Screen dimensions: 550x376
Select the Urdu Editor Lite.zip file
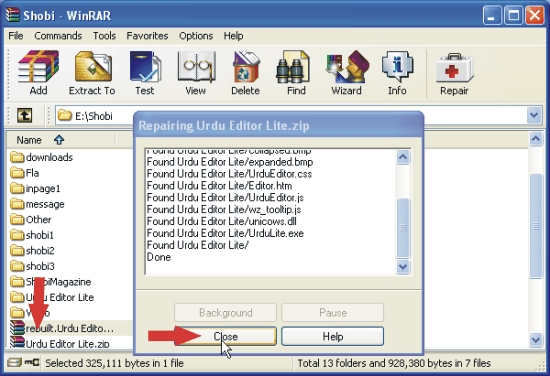click(60, 343)
